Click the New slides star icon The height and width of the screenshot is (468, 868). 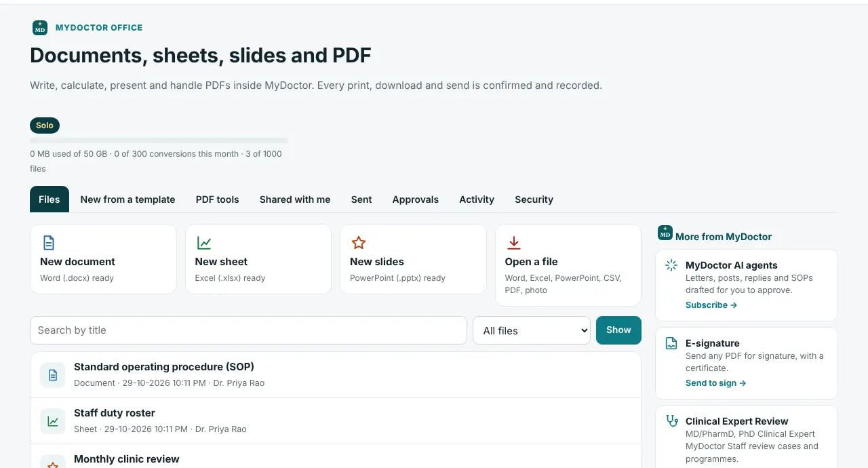359,243
